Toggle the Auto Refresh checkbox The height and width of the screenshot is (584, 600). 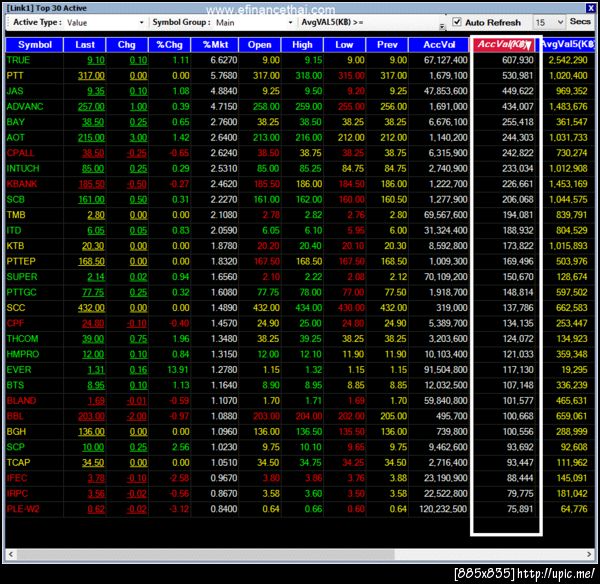pyautogui.click(x=457, y=22)
